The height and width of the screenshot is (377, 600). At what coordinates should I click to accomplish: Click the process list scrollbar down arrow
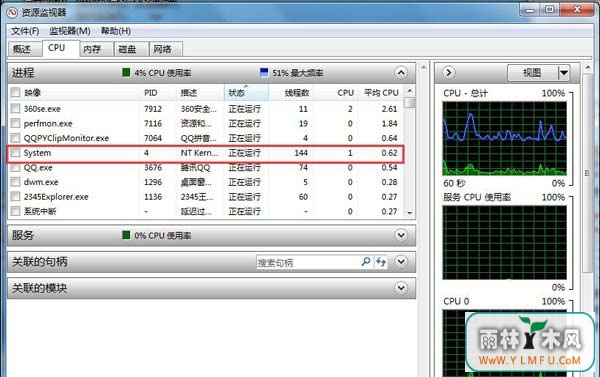410,213
